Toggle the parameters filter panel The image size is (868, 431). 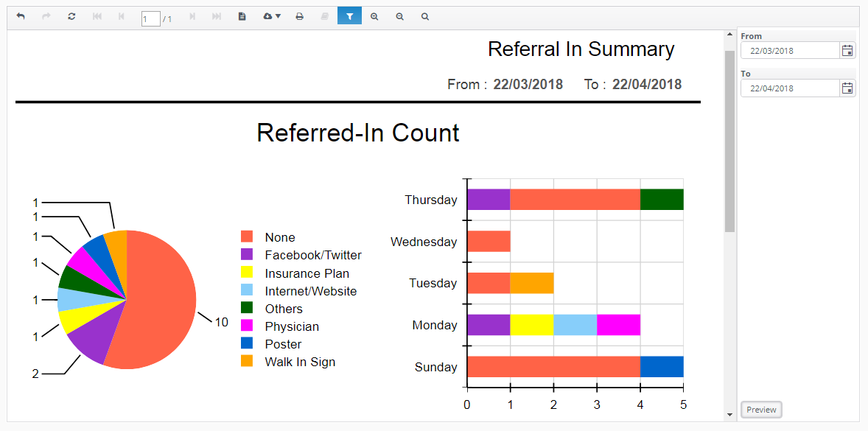tap(349, 16)
